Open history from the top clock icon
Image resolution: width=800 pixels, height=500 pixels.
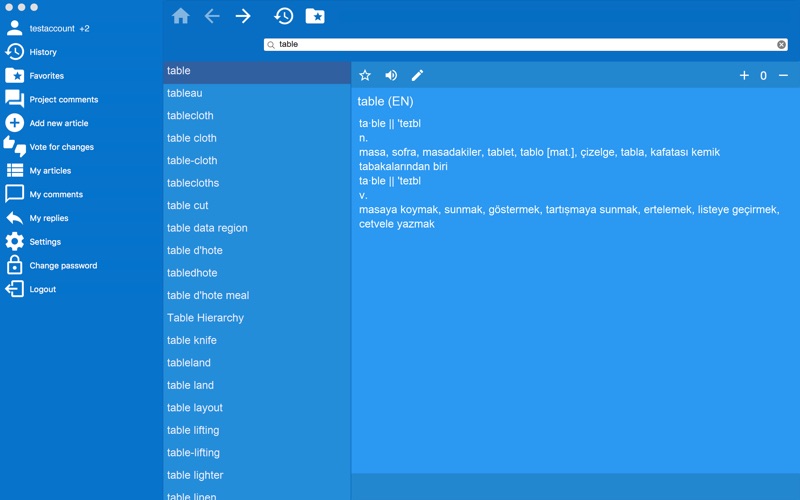click(x=284, y=16)
